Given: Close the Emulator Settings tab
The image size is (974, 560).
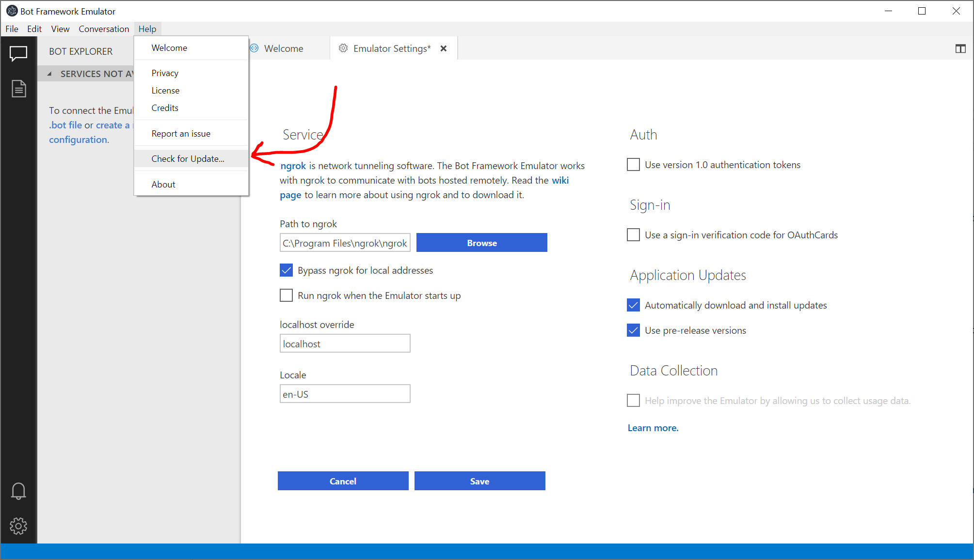Looking at the screenshot, I should (x=443, y=48).
